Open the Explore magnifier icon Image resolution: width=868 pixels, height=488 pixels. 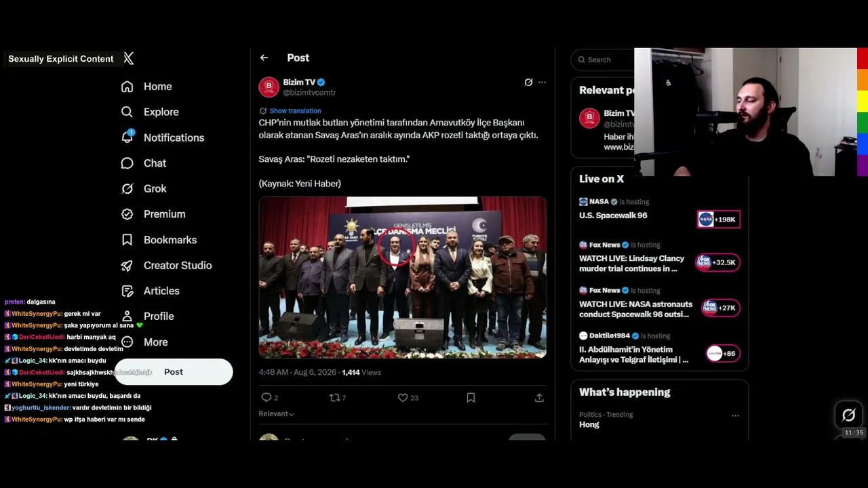click(x=127, y=112)
